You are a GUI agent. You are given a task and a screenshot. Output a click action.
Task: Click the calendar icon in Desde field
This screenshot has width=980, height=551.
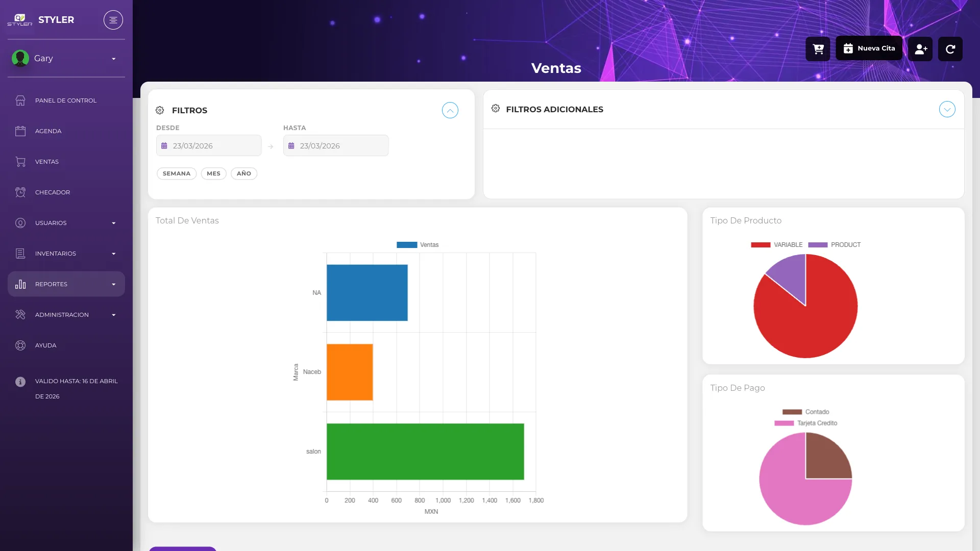coord(164,146)
